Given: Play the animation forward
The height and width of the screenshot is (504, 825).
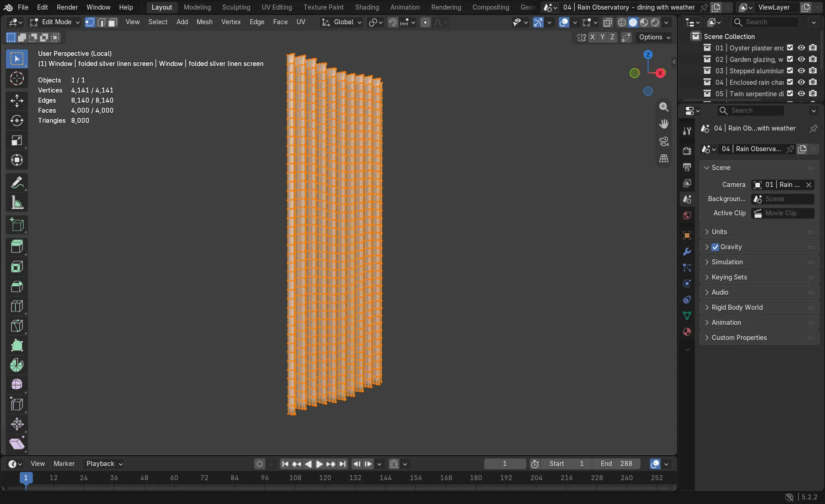Looking at the screenshot, I should pyautogui.click(x=319, y=464).
